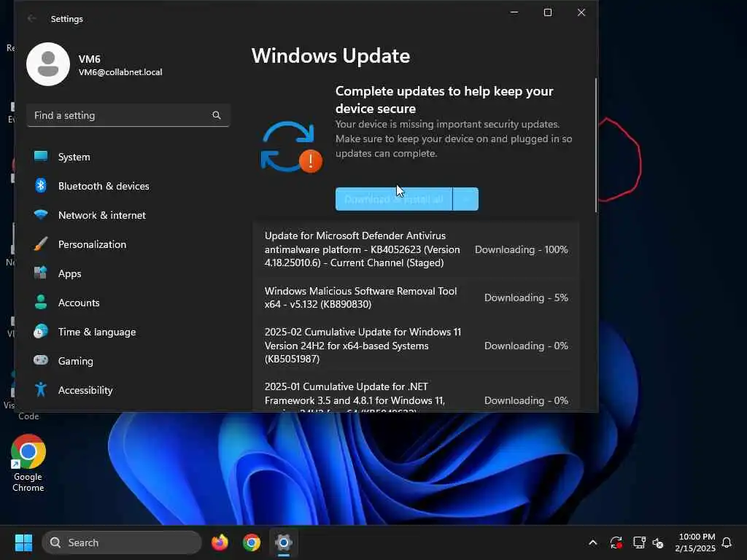Open Google Chrome desktop shortcut

click(28, 462)
